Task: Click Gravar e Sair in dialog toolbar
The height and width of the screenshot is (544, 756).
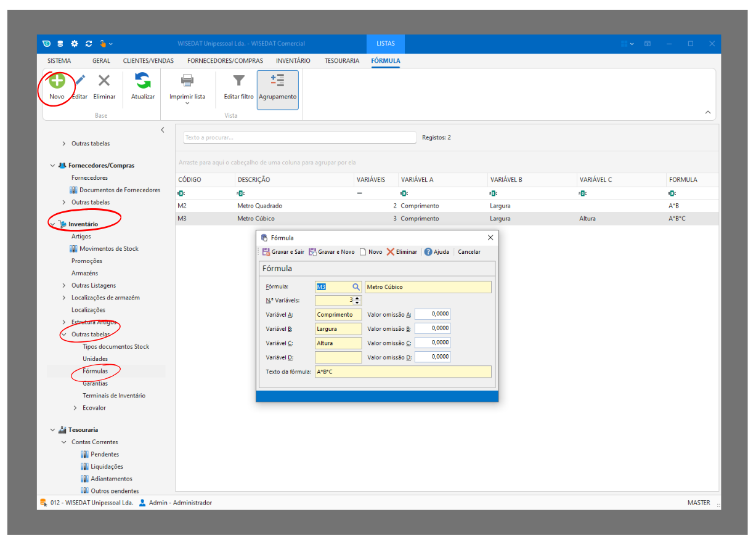Action: [x=283, y=252]
